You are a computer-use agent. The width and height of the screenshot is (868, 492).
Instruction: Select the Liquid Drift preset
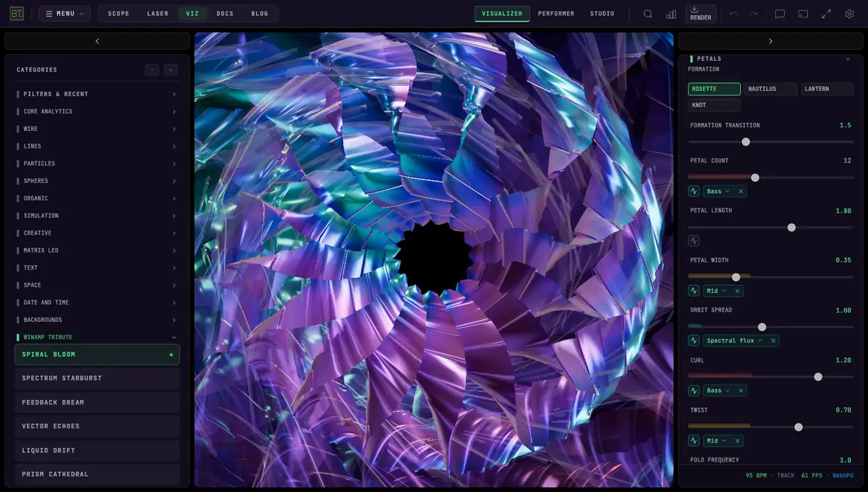[97, 450]
